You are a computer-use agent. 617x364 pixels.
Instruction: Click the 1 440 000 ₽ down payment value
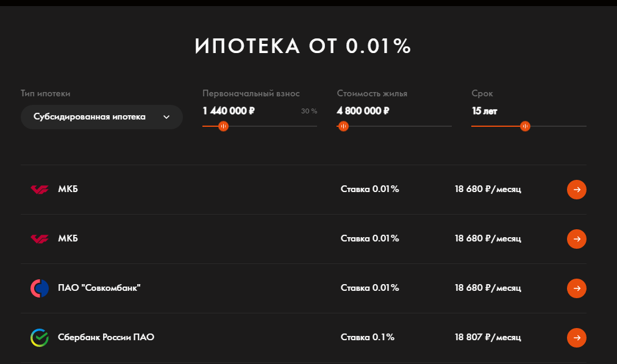(228, 111)
